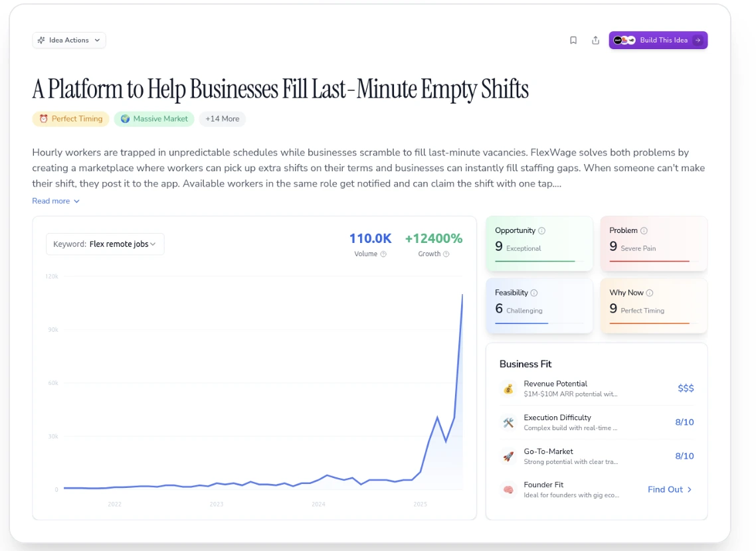Click the sparkle icon in Idea Actions
The width and height of the screenshot is (756, 551).
[41, 40]
